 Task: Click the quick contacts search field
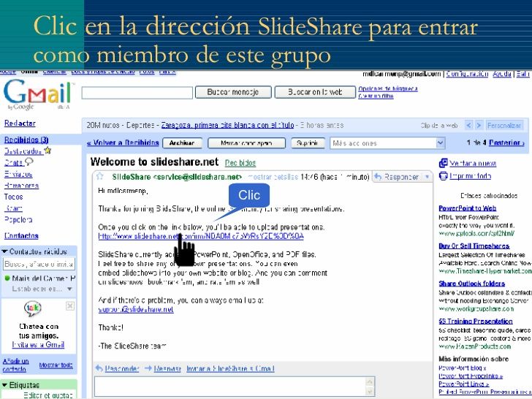39,264
